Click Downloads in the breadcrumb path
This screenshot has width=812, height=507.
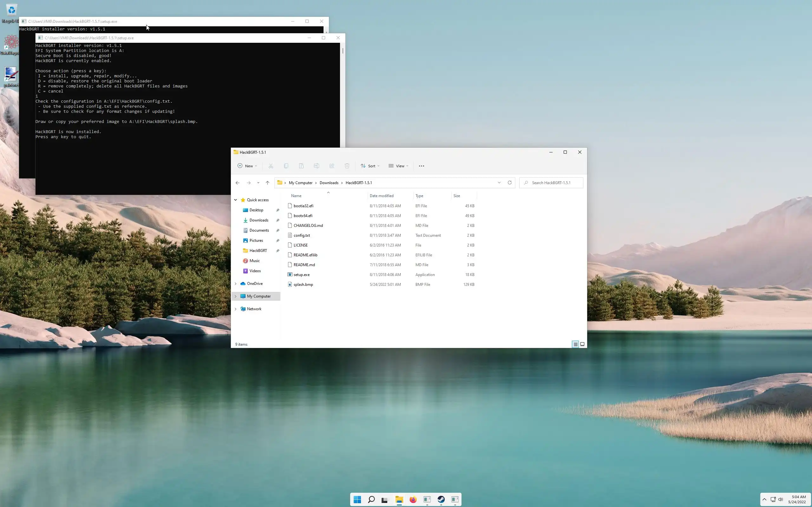[x=329, y=183]
